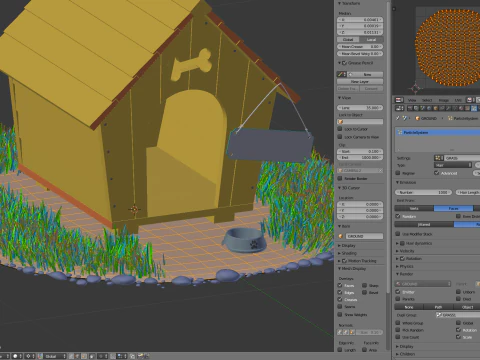Select the ParticleSystem list entry
This screenshot has width=480, height=360.
(438, 132)
